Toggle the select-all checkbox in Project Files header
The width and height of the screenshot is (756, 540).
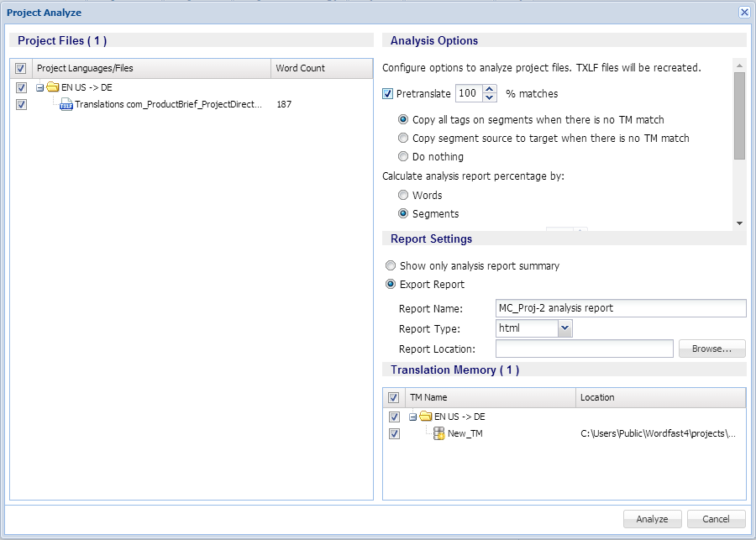[x=21, y=69]
